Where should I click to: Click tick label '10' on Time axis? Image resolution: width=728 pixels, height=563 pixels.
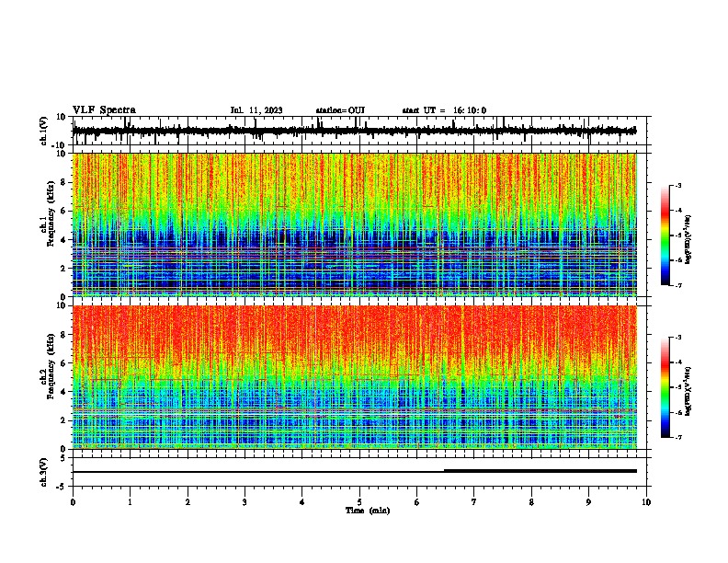pyautogui.click(x=646, y=502)
